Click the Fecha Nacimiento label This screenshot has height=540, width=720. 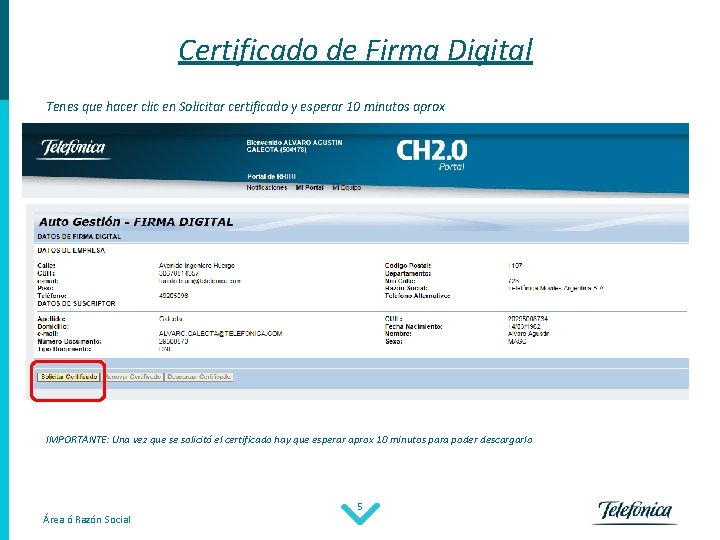click(413, 326)
